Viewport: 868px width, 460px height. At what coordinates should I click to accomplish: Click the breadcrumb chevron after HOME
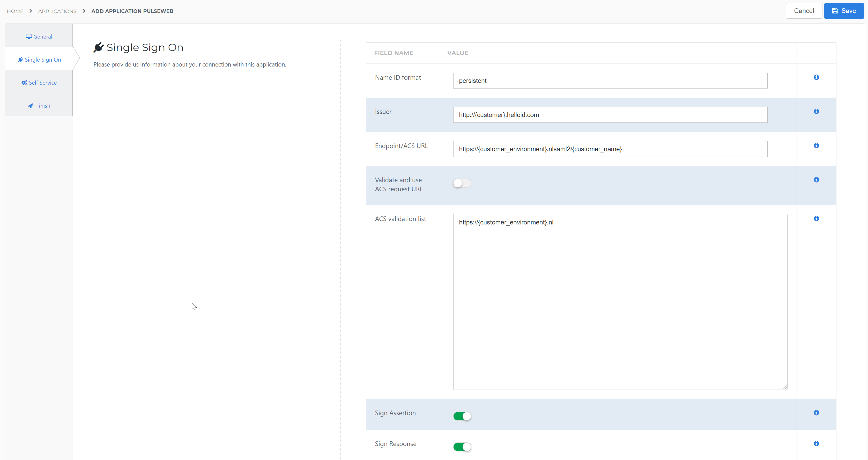(31, 11)
